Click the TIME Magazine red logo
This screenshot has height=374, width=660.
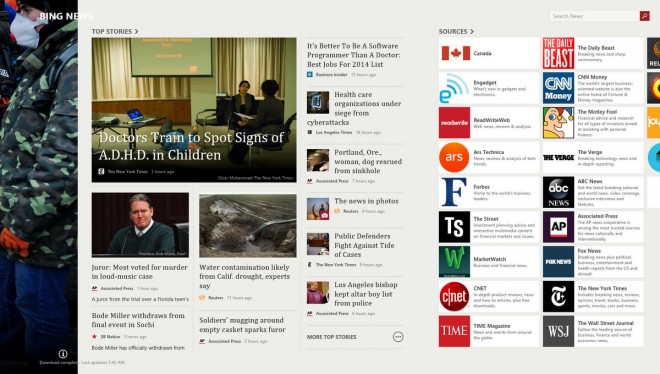tap(454, 332)
